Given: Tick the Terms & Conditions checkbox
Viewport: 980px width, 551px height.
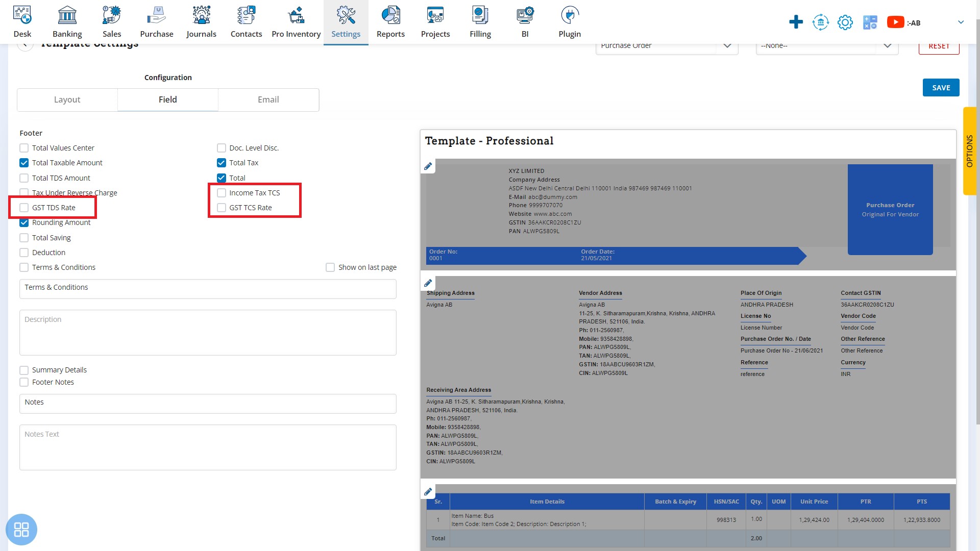Looking at the screenshot, I should pyautogui.click(x=24, y=267).
